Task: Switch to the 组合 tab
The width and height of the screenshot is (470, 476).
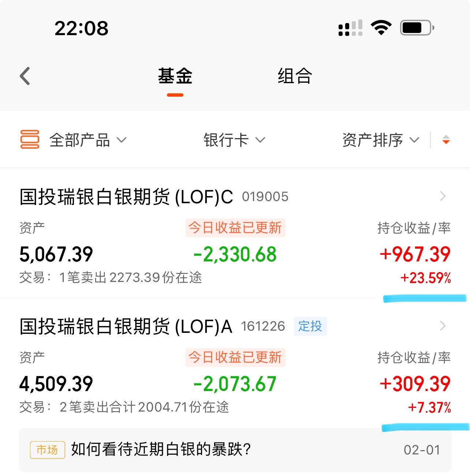Action: click(295, 76)
